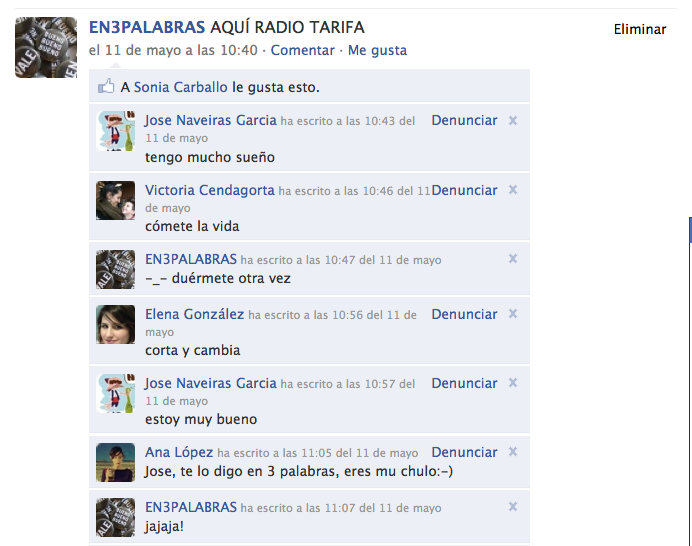Delete Jose's 'tengo mucho sueño' comment with X
Screen dimensions: 692x546
tap(512, 120)
